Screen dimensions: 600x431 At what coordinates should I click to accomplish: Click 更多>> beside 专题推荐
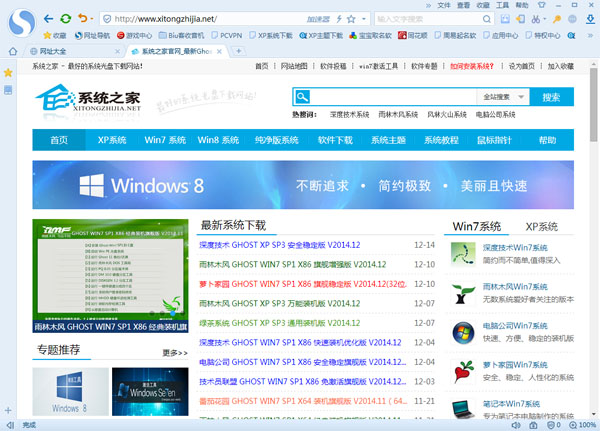(175, 352)
